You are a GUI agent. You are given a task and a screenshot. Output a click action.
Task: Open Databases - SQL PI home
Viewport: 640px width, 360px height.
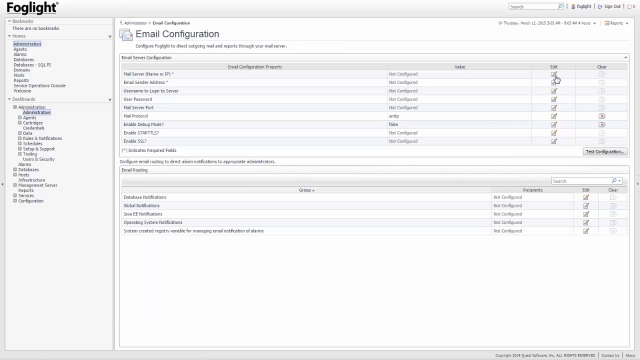click(x=32, y=65)
